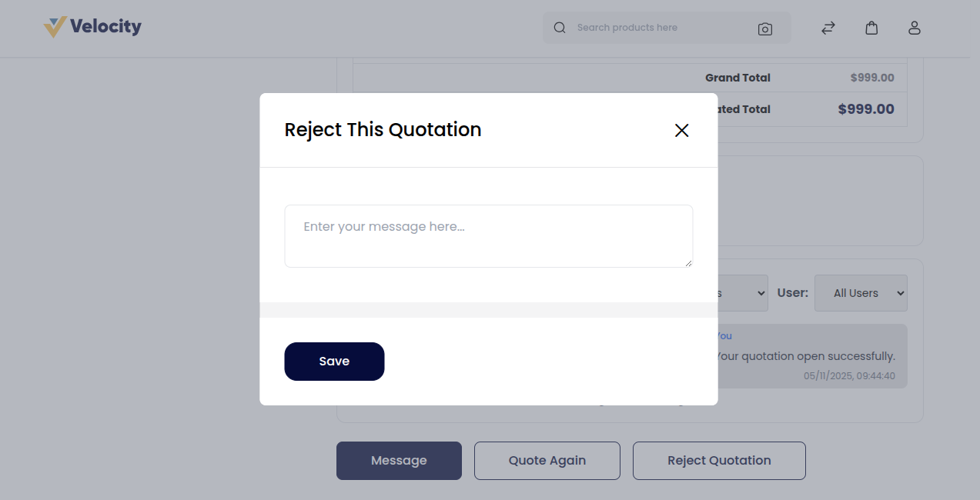Open the All Users dropdown

pos(861,293)
